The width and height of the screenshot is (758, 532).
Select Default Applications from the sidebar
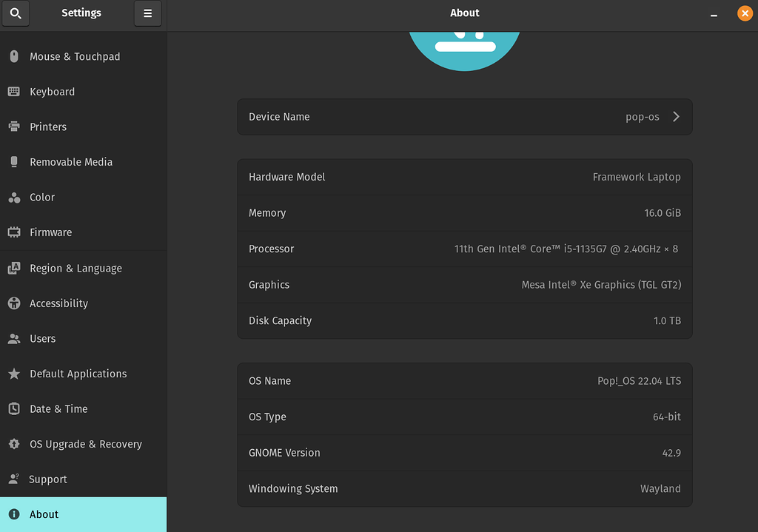tap(78, 374)
